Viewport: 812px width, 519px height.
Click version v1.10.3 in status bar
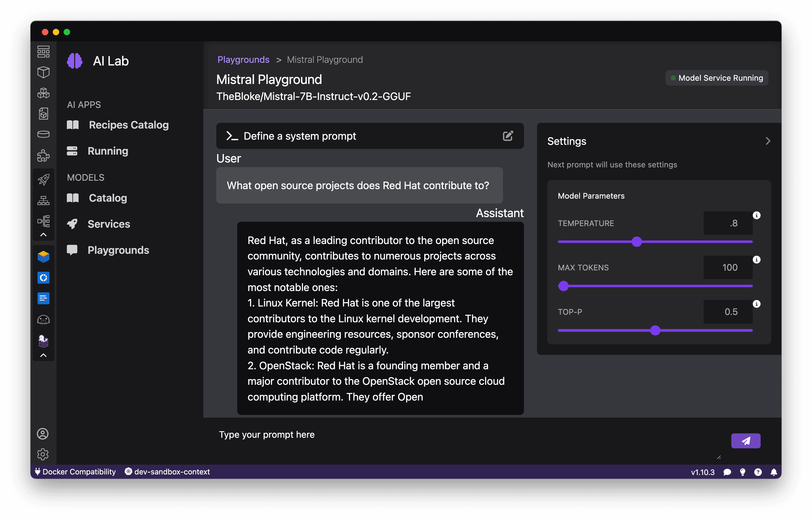point(703,472)
